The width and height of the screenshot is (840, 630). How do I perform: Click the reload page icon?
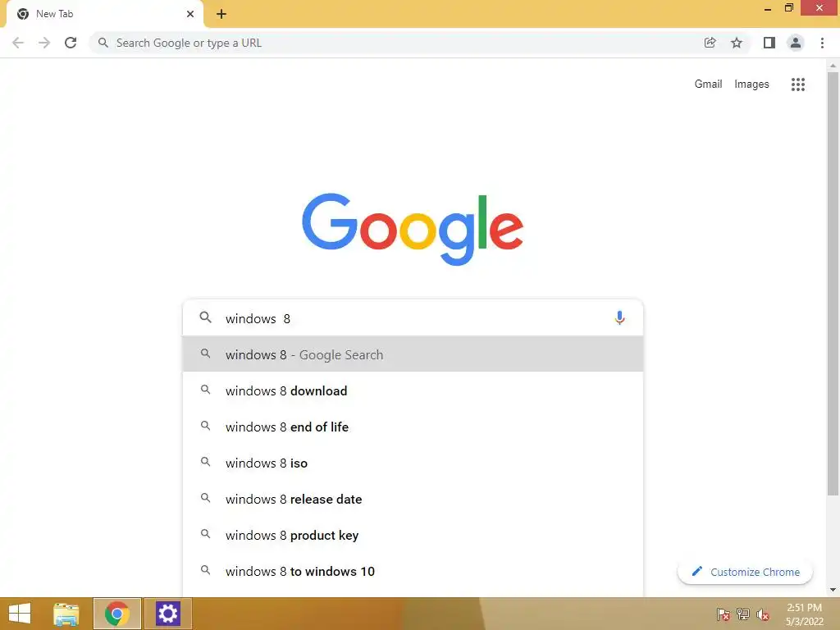tap(71, 43)
